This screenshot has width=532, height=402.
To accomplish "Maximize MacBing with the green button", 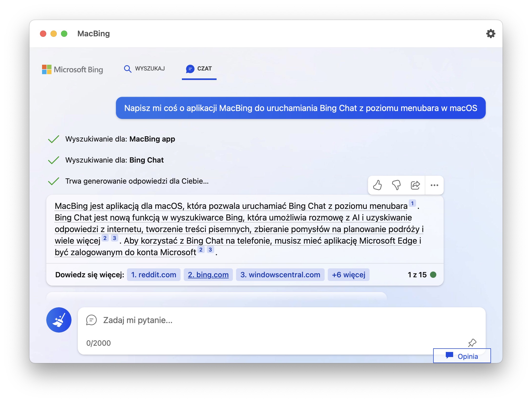I will pos(64,34).
